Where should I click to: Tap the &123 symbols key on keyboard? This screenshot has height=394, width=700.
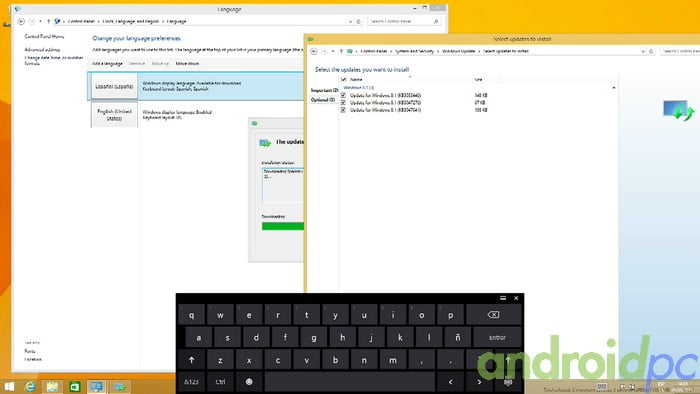192,382
